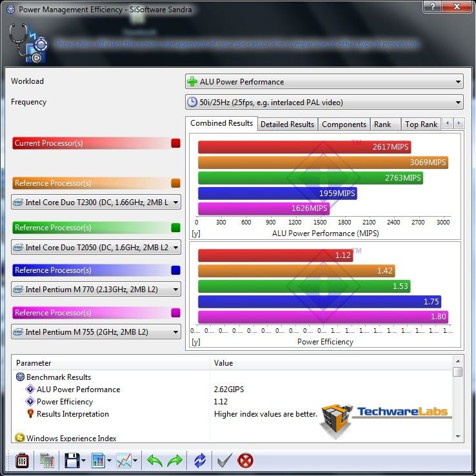Select the Combined Results tab
The image size is (476, 476).
(x=222, y=123)
